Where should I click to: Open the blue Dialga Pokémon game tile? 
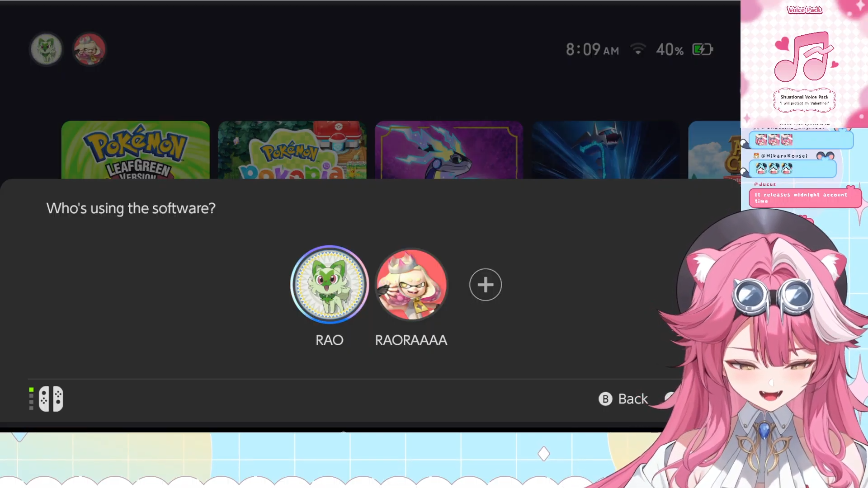[606, 150]
